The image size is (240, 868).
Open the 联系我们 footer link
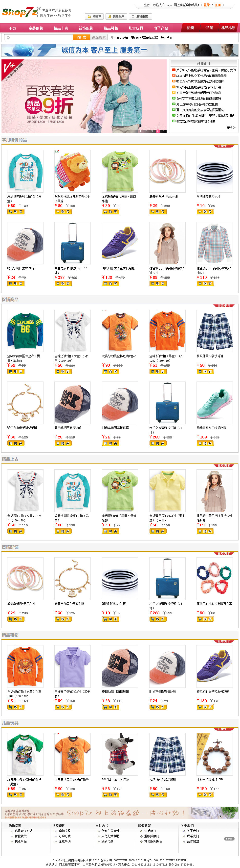point(193,836)
